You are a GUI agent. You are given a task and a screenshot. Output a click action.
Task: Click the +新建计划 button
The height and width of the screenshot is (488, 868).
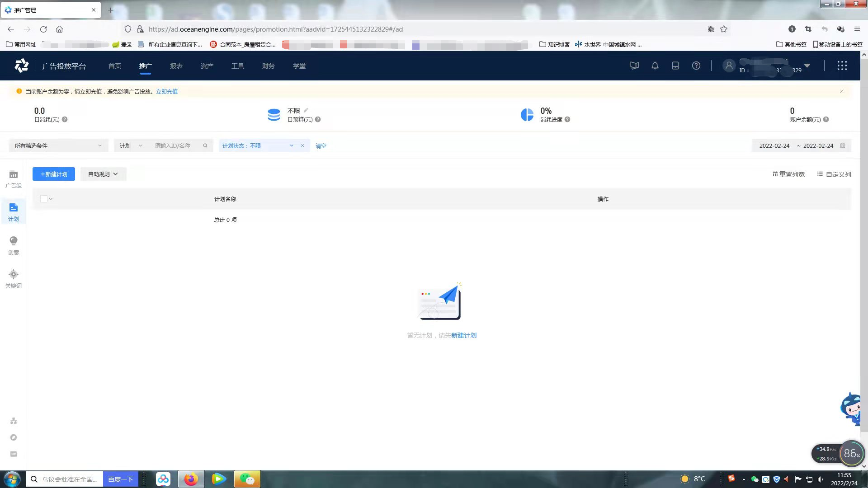coord(54,174)
